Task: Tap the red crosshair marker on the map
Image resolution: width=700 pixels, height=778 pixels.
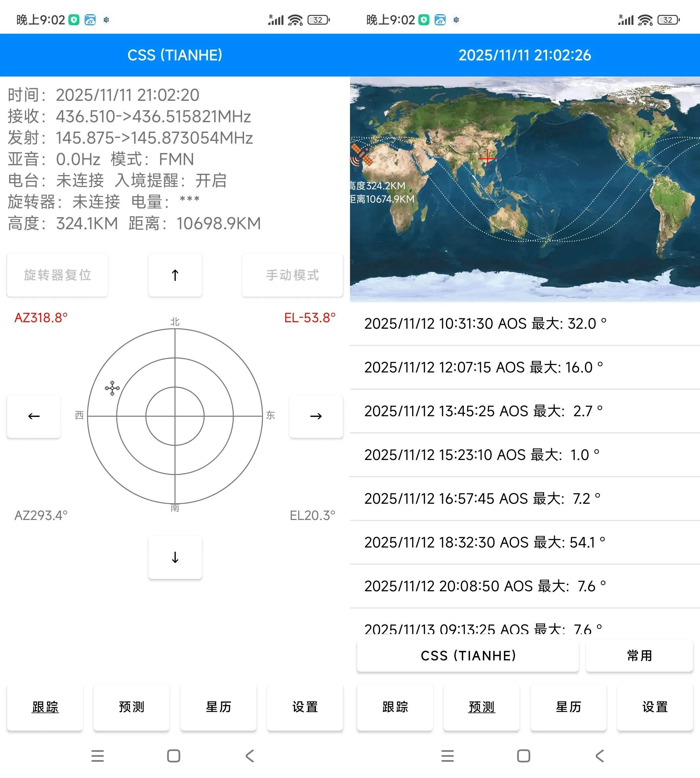Action: click(487, 158)
